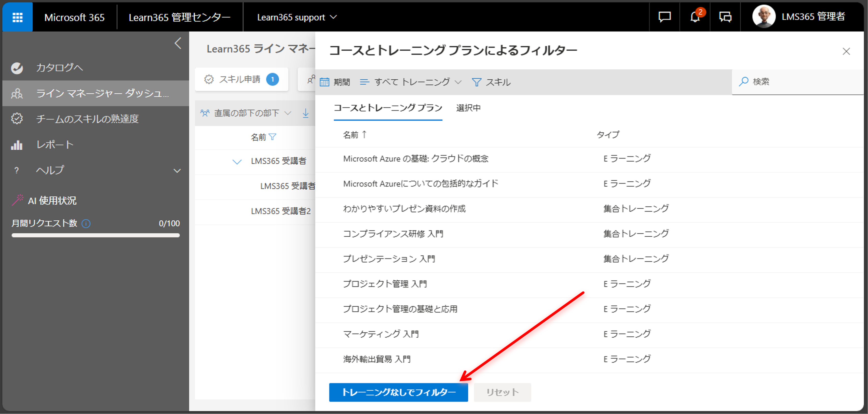
Task: Click the 月間リクエスト数 progress bar
Action: coord(96,235)
